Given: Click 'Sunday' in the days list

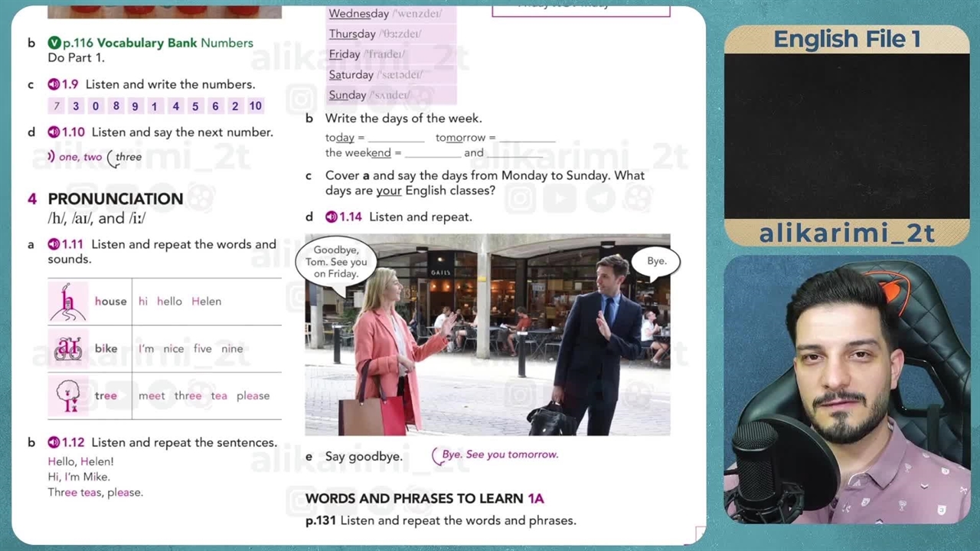Looking at the screenshot, I should 348,95.
